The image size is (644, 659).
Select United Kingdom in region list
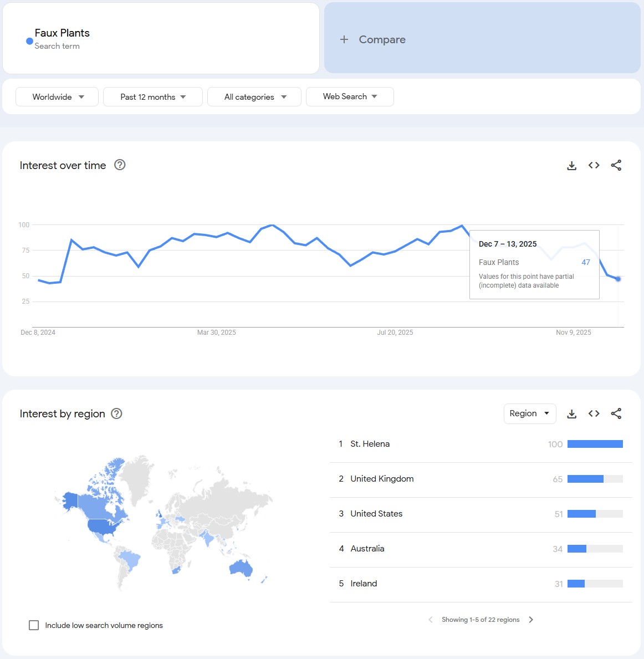pyautogui.click(x=382, y=479)
